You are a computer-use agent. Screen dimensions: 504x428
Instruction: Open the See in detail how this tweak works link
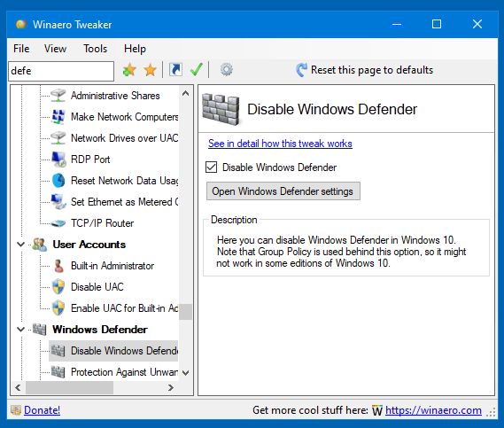280,144
